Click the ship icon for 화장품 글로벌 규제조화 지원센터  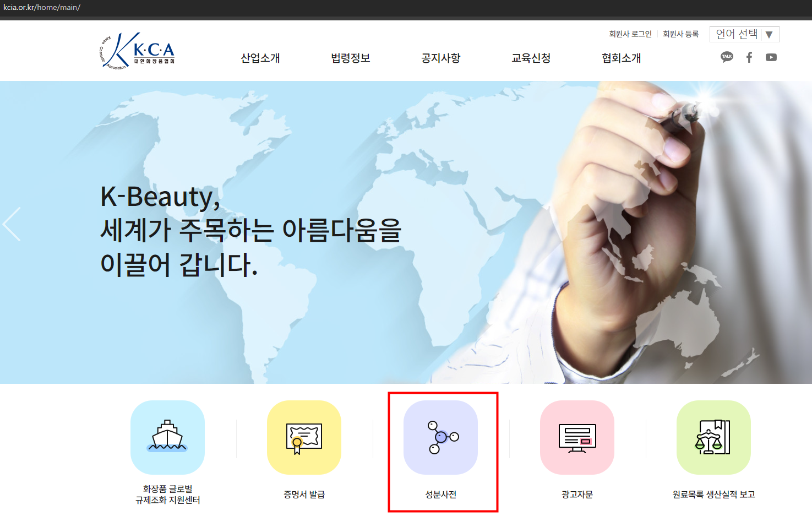coord(167,437)
